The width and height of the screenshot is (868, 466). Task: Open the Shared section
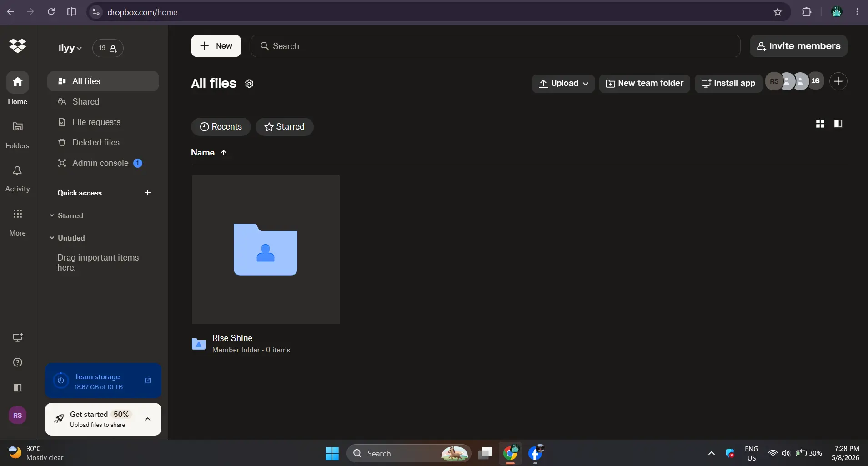point(103,101)
